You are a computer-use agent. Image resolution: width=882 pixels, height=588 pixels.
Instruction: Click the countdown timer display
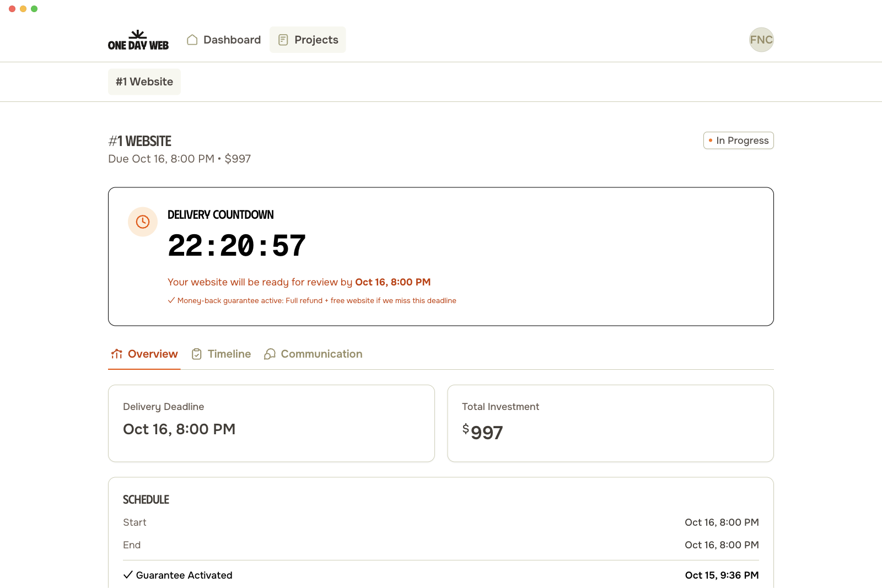(x=236, y=246)
